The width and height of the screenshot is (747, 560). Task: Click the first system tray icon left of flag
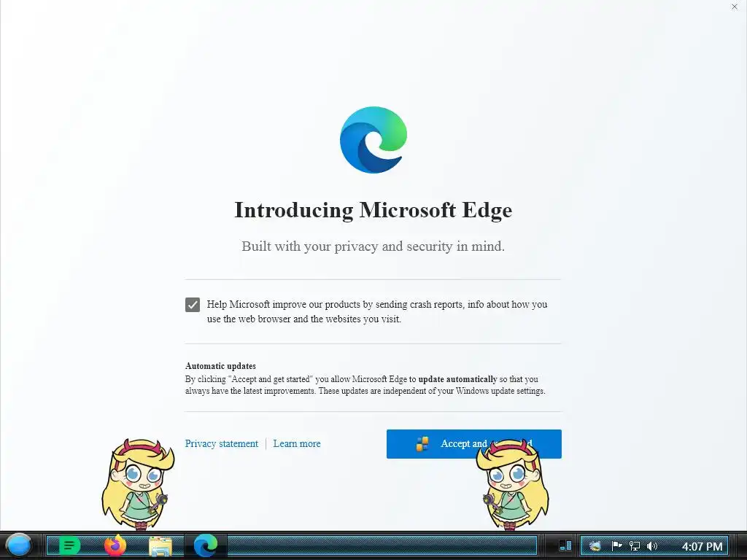click(x=595, y=545)
